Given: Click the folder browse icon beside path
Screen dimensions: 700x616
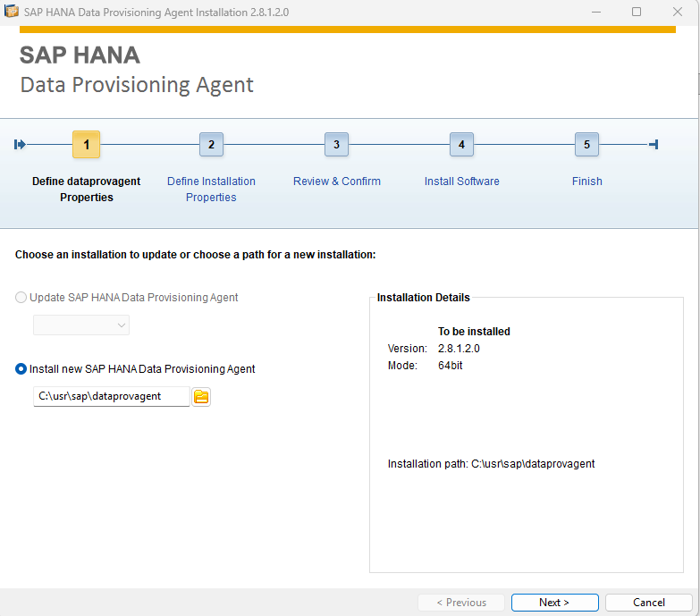Looking at the screenshot, I should [x=201, y=397].
